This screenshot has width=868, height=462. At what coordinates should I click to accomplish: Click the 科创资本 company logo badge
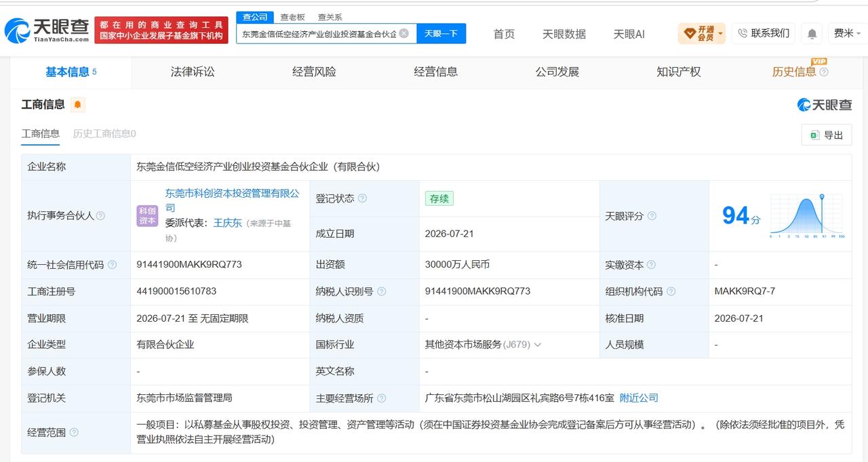coord(147,216)
